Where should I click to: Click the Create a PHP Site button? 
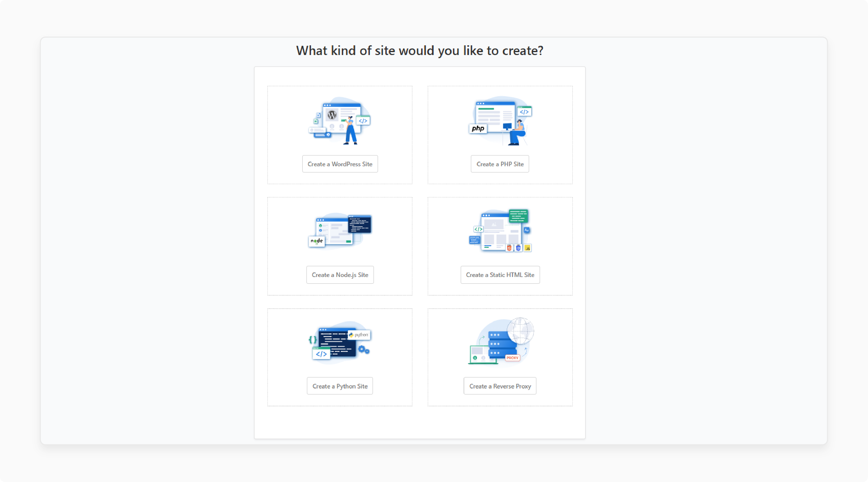[500, 164]
